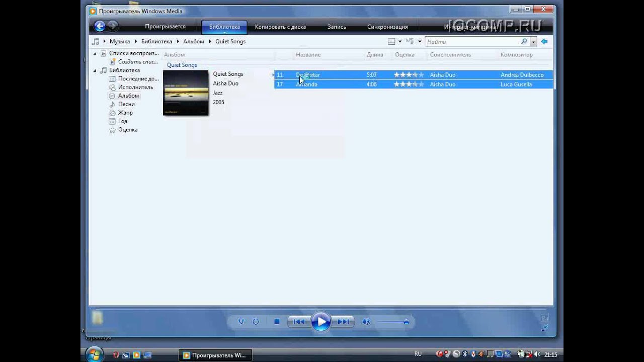Expand breadcrumb arrow before Альбом
Screen dimensions: 644x362
pyautogui.click(x=178, y=41)
